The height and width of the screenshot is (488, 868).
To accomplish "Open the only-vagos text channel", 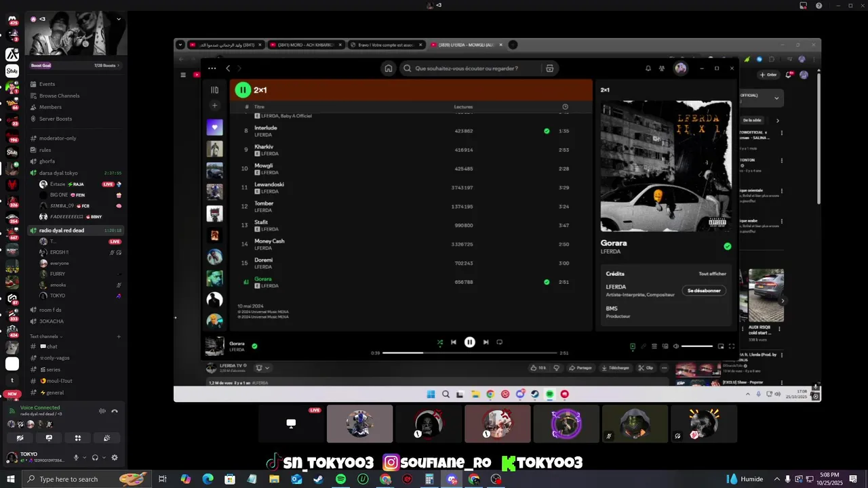I will 76,358.
